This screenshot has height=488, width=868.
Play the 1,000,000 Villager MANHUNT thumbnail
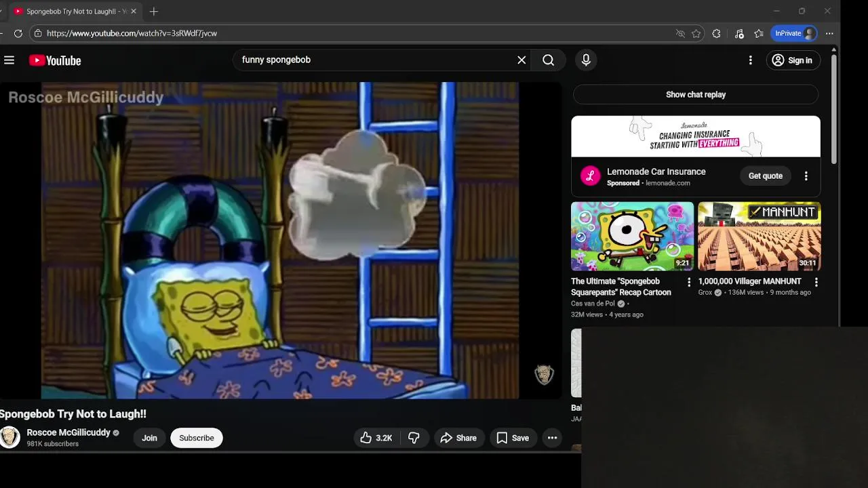click(759, 236)
